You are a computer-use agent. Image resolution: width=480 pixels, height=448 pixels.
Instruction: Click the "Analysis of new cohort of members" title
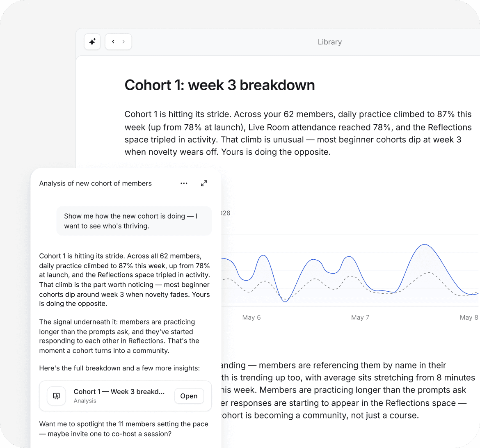[x=96, y=183]
